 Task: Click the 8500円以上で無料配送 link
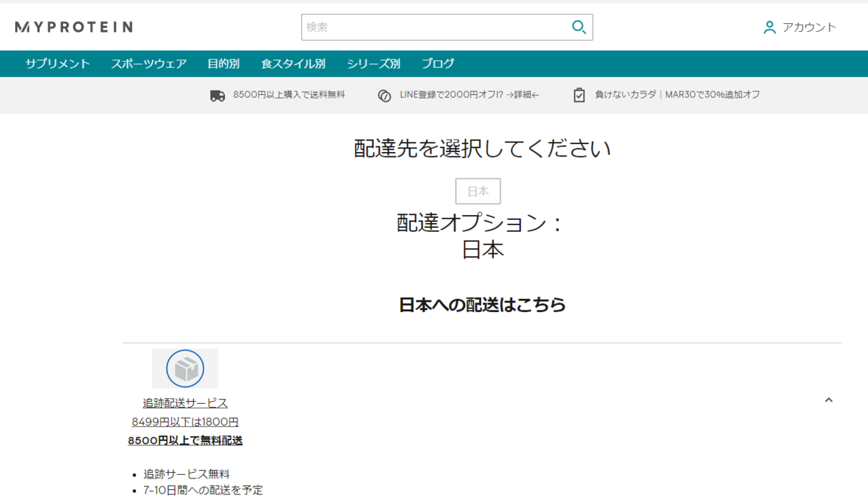(x=185, y=440)
